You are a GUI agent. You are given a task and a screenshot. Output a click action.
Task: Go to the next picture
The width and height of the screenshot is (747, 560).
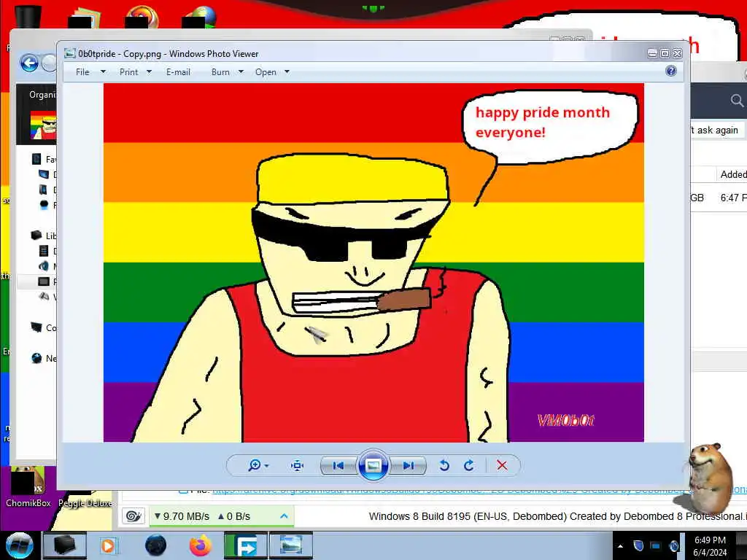tap(408, 465)
